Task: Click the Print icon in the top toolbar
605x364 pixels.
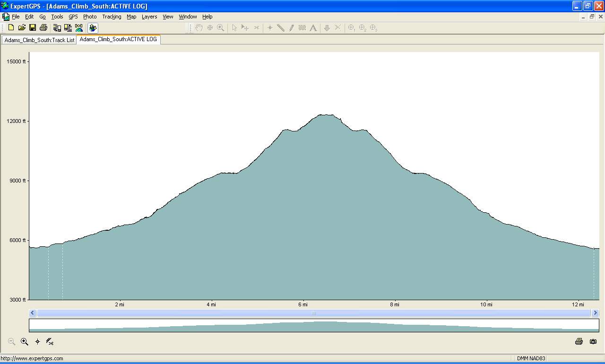Action: click(43, 28)
